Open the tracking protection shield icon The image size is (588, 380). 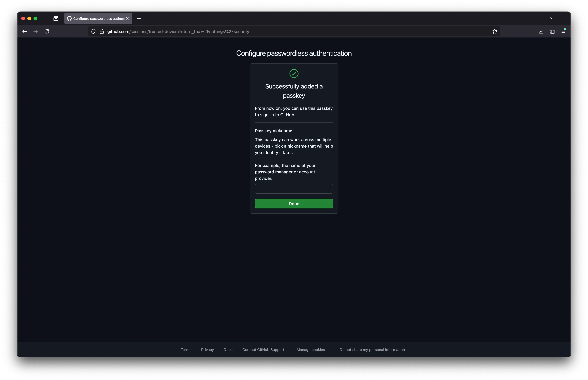click(x=93, y=31)
